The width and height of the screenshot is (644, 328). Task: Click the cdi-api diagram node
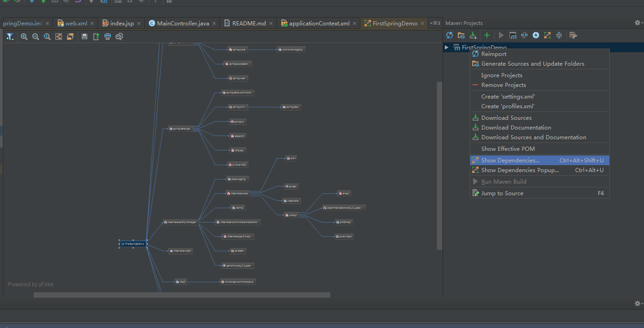[x=291, y=215]
